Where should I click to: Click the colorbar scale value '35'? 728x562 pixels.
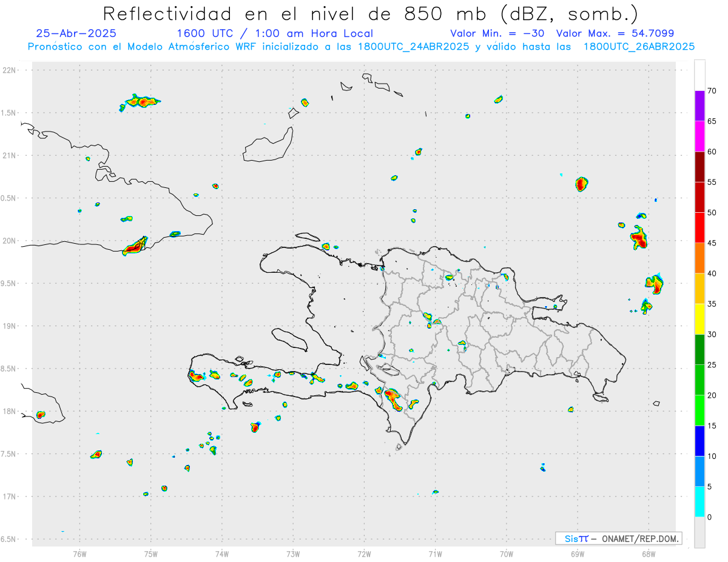(x=712, y=304)
